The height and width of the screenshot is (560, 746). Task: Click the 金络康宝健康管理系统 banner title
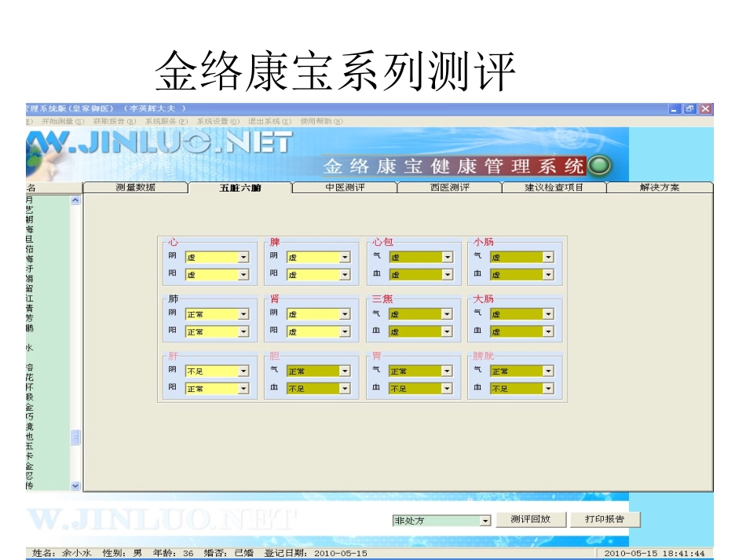click(x=453, y=166)
